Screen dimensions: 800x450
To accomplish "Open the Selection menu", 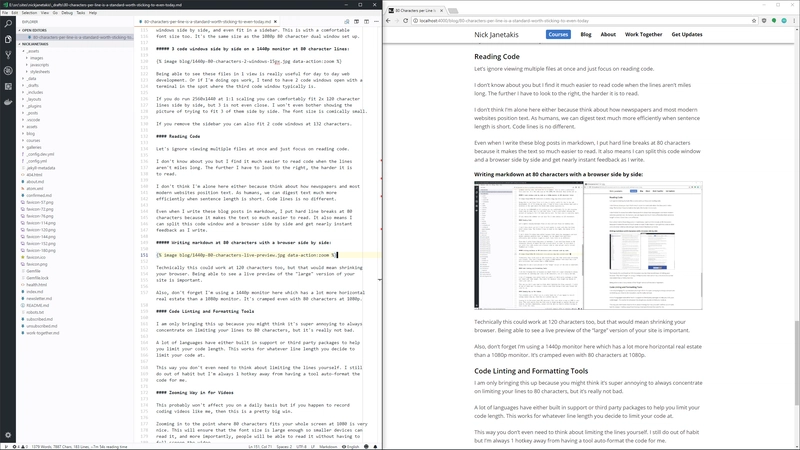I will click(29, 13).
